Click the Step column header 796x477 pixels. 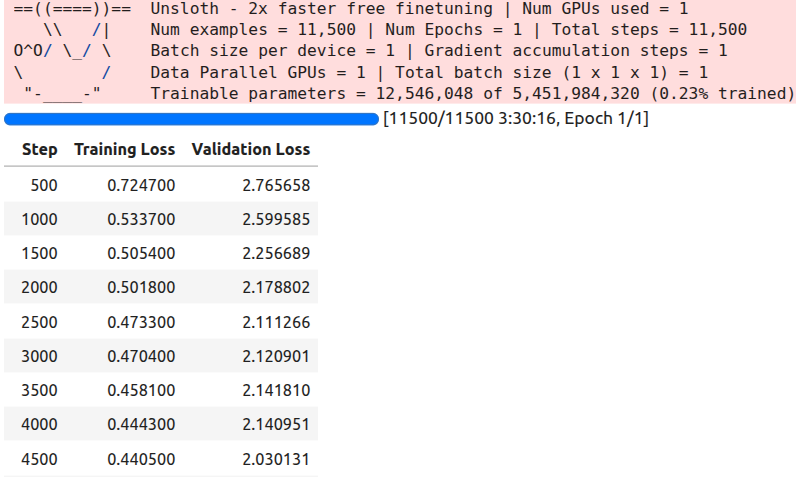[x=39, y=150]
